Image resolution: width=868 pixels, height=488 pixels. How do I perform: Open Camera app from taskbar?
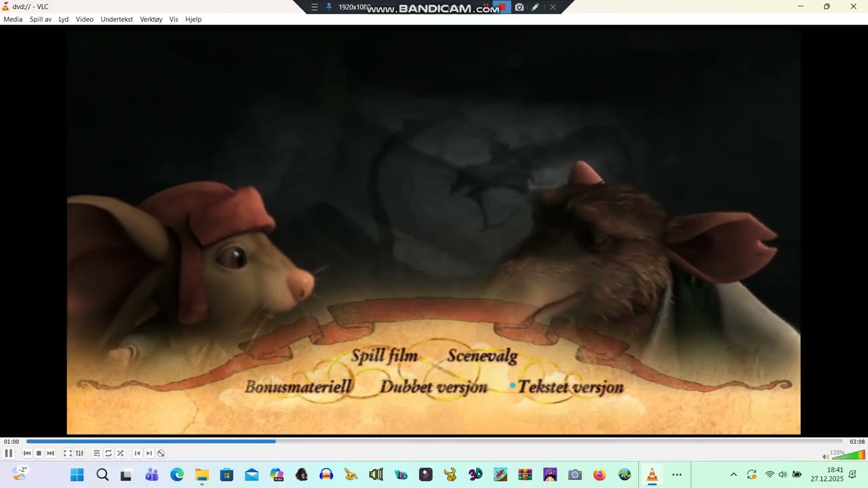click(575, 474)
